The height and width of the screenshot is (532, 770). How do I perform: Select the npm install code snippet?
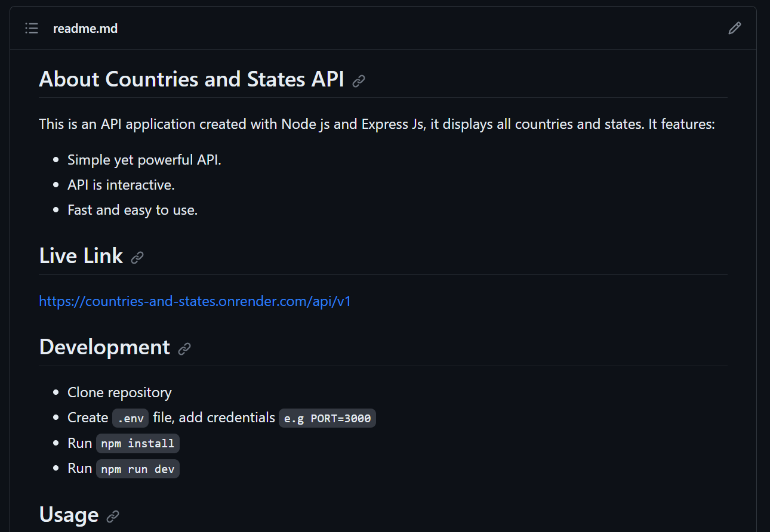(x=138, y=443)
